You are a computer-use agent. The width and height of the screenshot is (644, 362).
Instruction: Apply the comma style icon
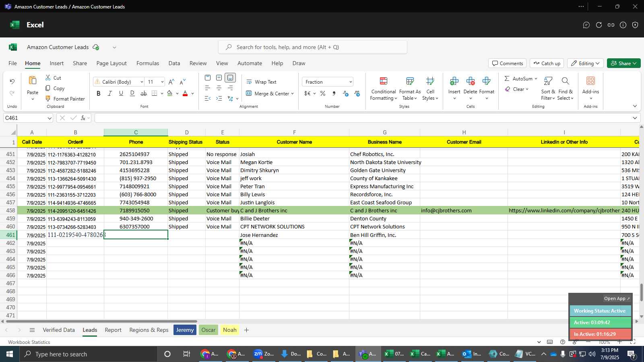(x=334, y=93)
